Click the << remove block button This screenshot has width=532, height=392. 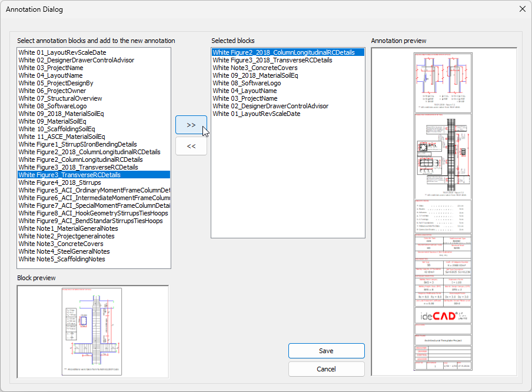coord(191,146)
